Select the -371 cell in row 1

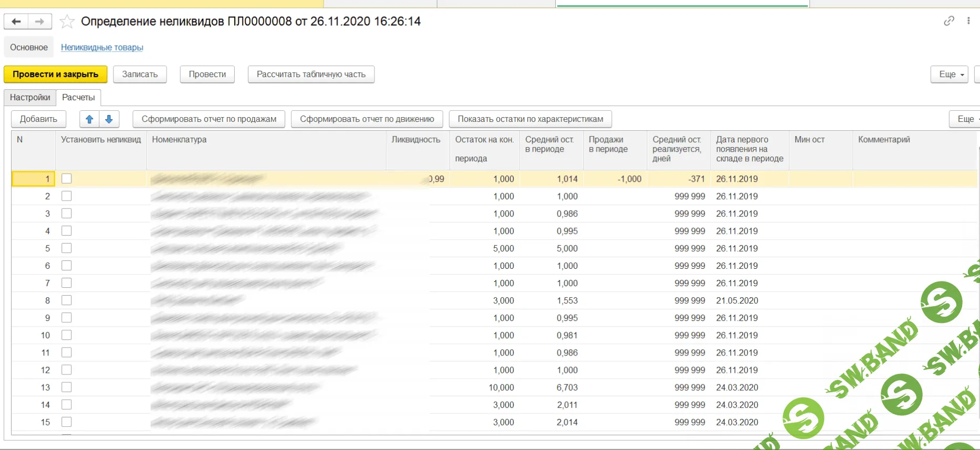pyautogui.click(x=679, y=179)
